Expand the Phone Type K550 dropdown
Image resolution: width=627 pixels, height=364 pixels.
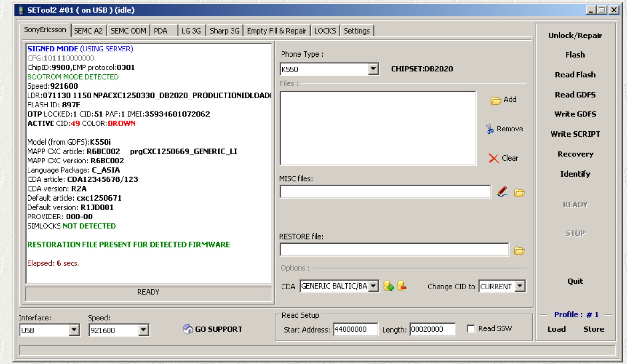(373, 69)
